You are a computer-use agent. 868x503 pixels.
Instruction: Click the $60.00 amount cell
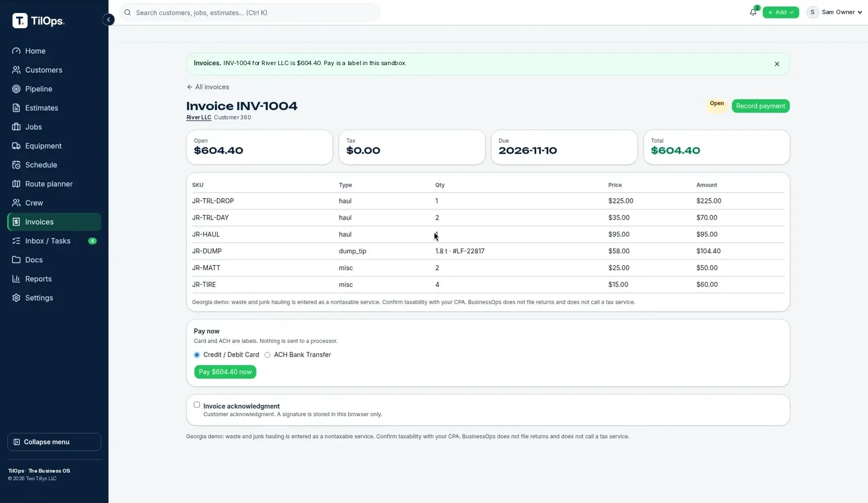click(707, 285)
